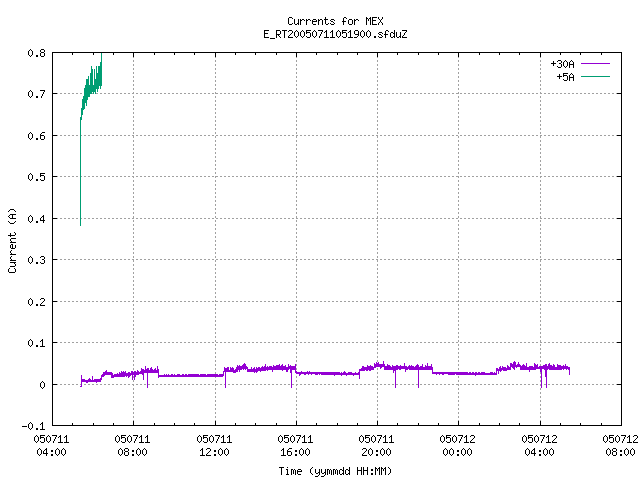Click the green +5A legend line sample
Image resolution: width=640 pixels, height=480 pixels.
click(595, 76)
